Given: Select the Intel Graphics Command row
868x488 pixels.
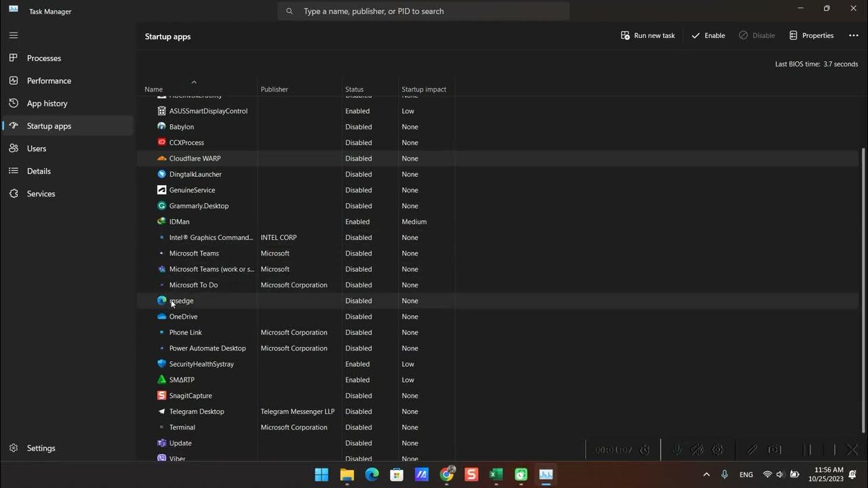Looking at the screenshot, I should point(498,237).
